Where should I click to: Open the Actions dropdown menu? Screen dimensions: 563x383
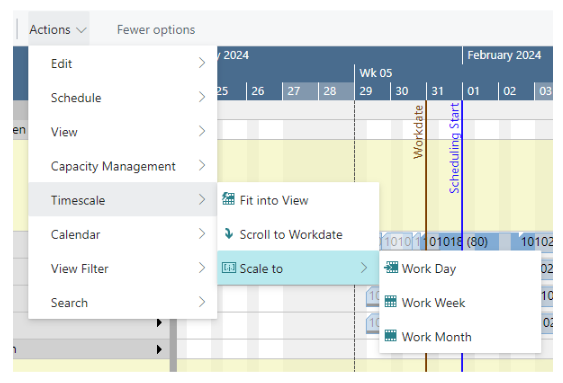(x=58, y=29)
